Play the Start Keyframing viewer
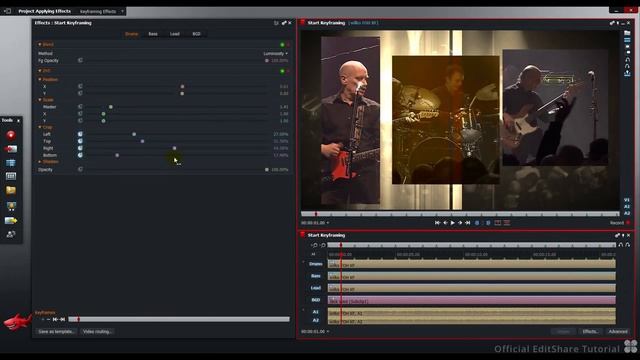The height and width of the screenshot is (360, 640). tap(453, 223)
